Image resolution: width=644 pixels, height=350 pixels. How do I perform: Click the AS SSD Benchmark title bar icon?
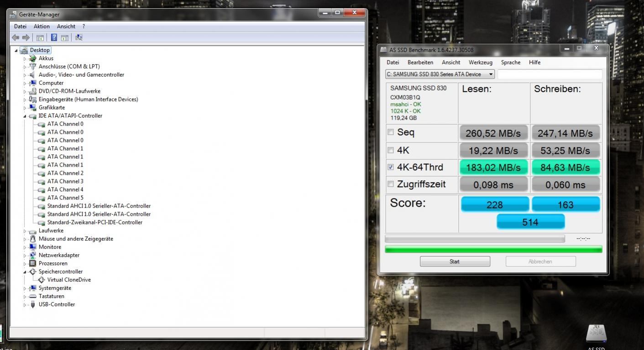point(384,49)
